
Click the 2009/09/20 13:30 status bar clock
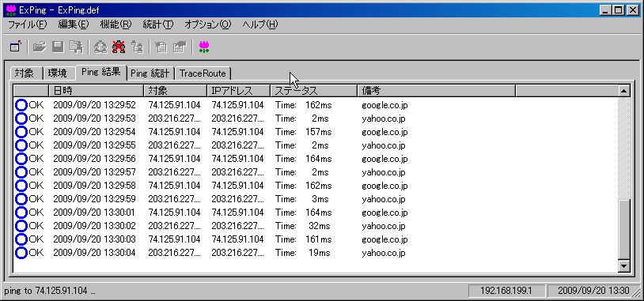(593, 292)
